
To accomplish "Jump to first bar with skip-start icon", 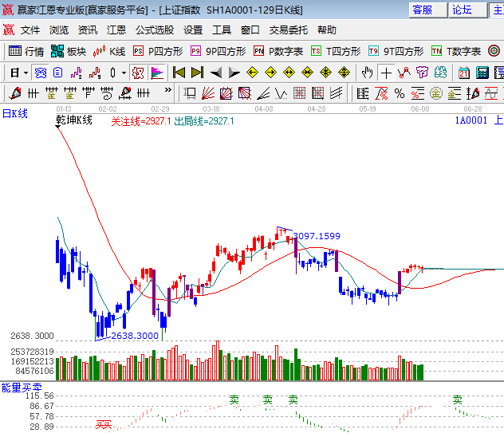I will (179, 73).
